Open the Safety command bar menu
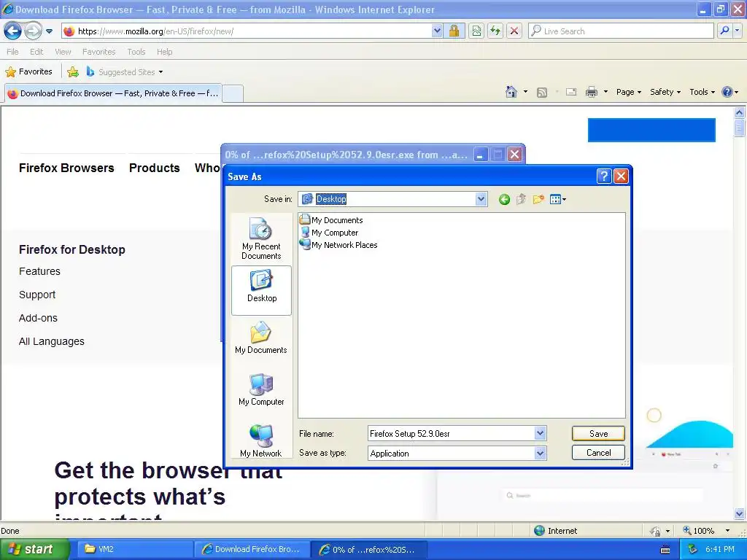This screenshot has width=747, height=560. pyautogui.click(x=665, y=93)
